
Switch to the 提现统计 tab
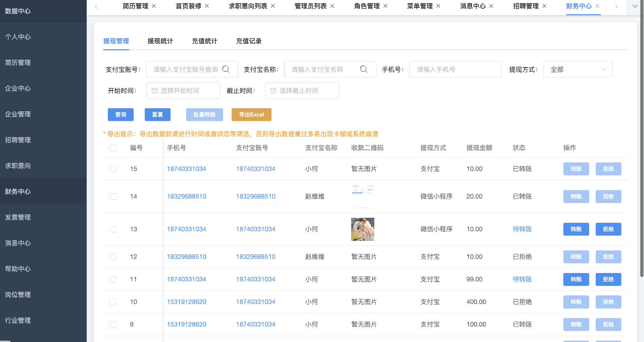tap(160, 41)
